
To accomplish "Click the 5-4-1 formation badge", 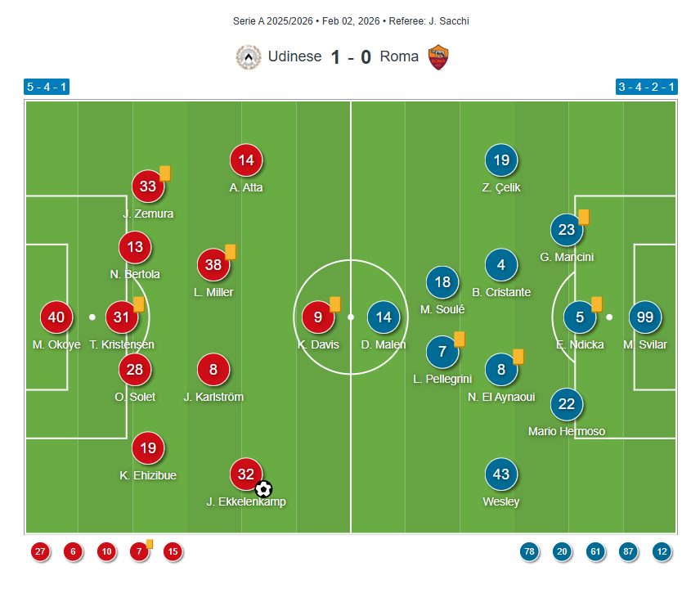I will point(47,87).
